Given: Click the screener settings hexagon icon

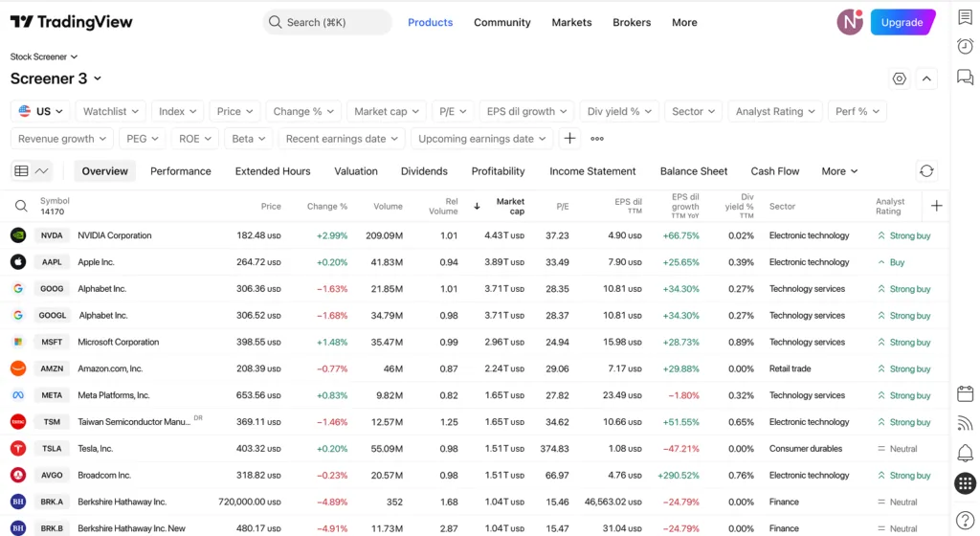Looking at the screenshot, I should [x=899, y=78].
